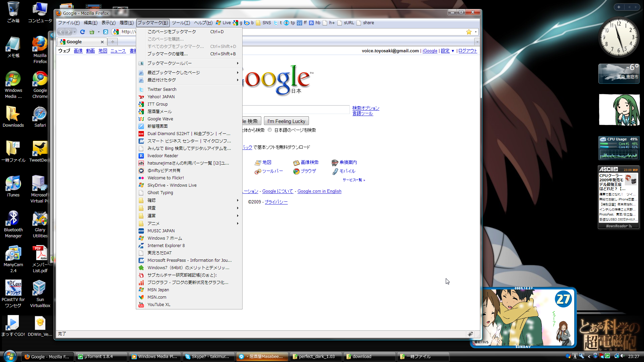The height and width of the screenshot is (362, 644).
Task: Open the Google Wave bookmark
Action: [189, 119]
